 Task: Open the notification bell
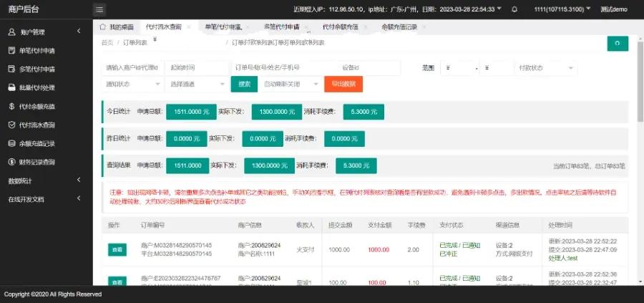tap(514, 9)
